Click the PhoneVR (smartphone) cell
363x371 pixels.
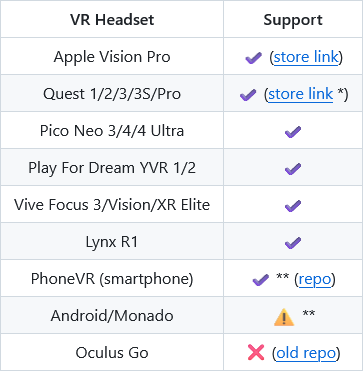112,279
